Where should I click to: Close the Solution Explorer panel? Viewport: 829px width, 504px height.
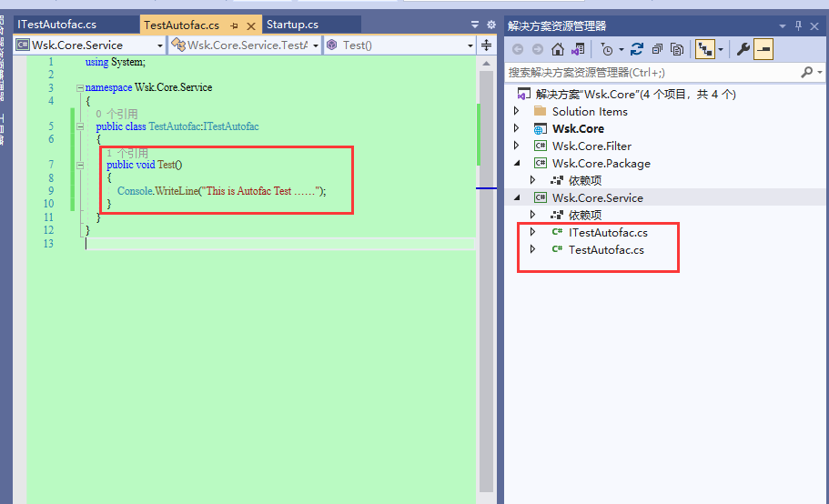click(x=814, y=25)
